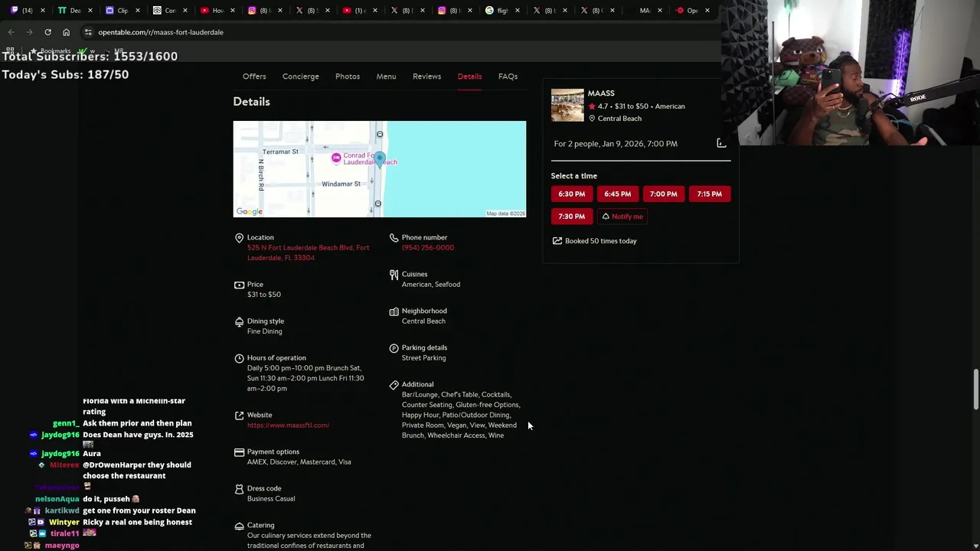
Task: Click the Neighborhood building icon
Action: pos(394,311)
